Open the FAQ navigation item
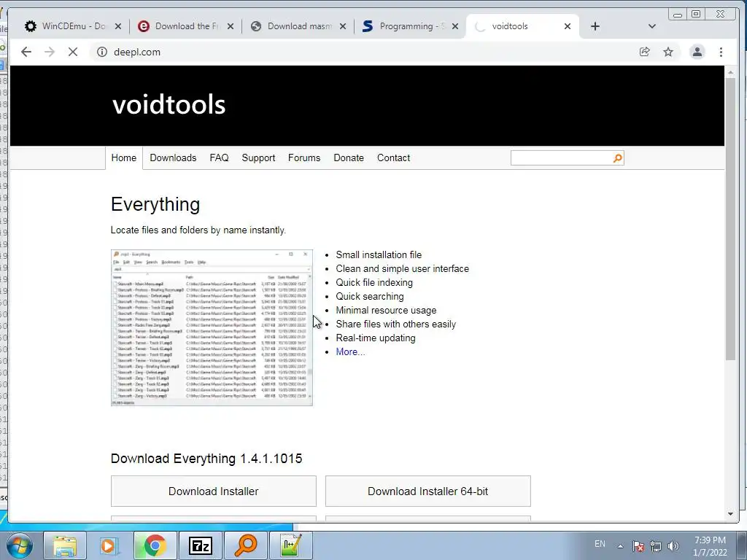Viewport: 747px width, 560px height. coord(219,157)
